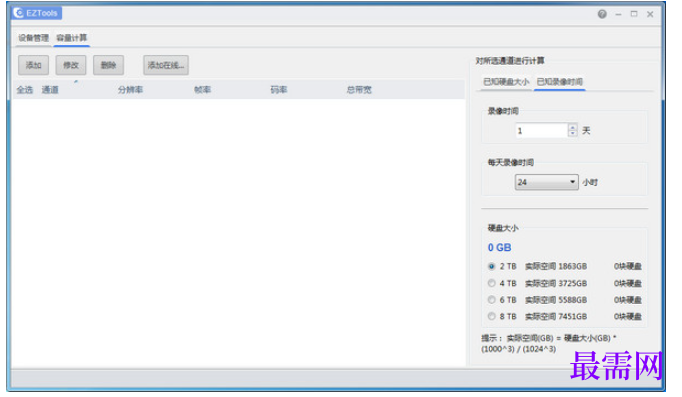Click the 0 GB disk size value

(499, 247)
